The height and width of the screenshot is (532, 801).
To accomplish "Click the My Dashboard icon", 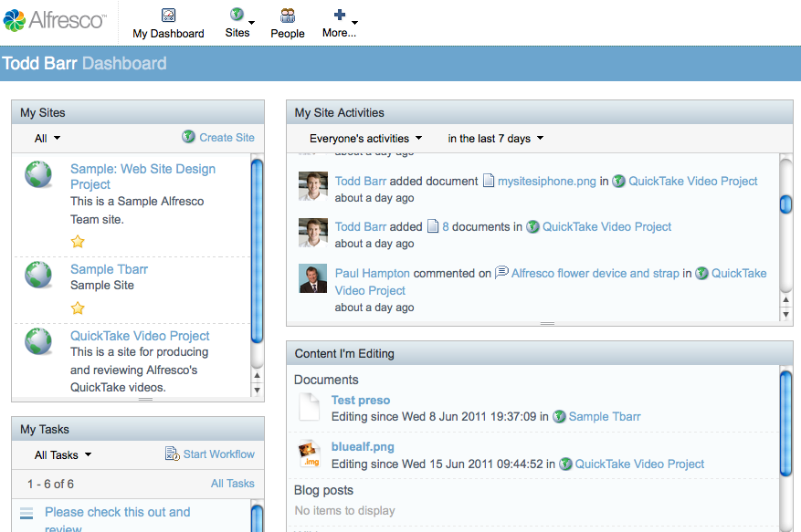I will point(168,16).
